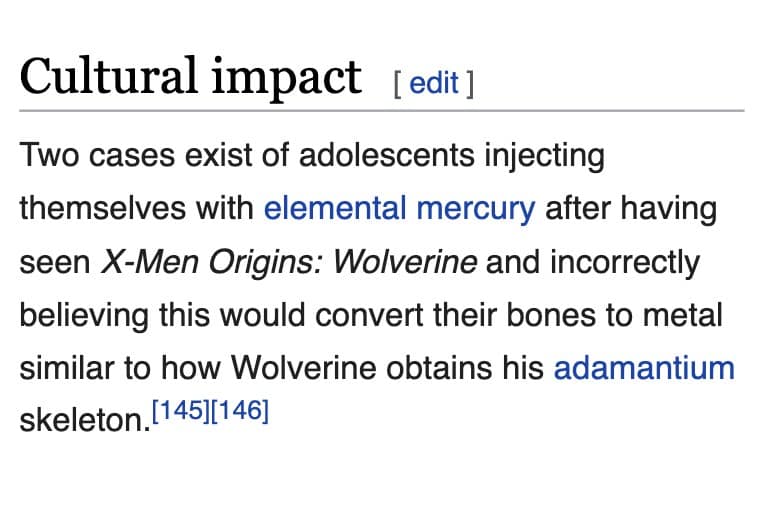Open the elemental mercury article link

[399, 209]
